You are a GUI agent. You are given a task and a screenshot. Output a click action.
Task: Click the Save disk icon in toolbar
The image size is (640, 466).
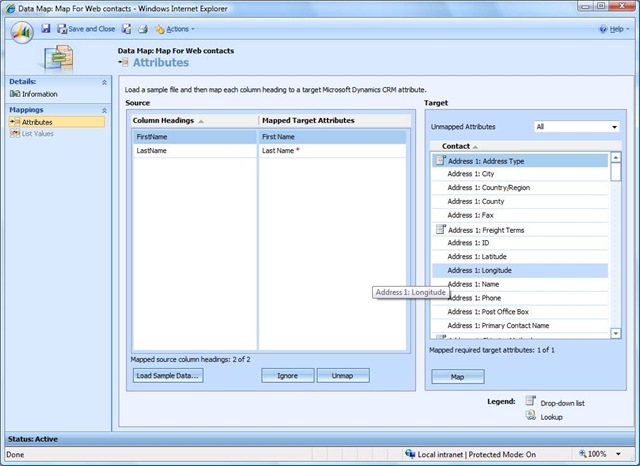(46, 29)
